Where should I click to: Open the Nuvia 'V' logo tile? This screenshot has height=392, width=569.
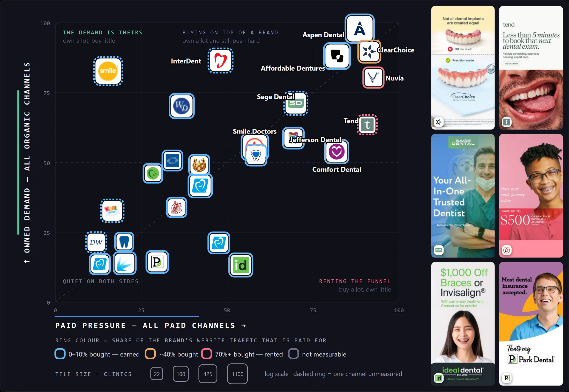click(x=373, y=77)
